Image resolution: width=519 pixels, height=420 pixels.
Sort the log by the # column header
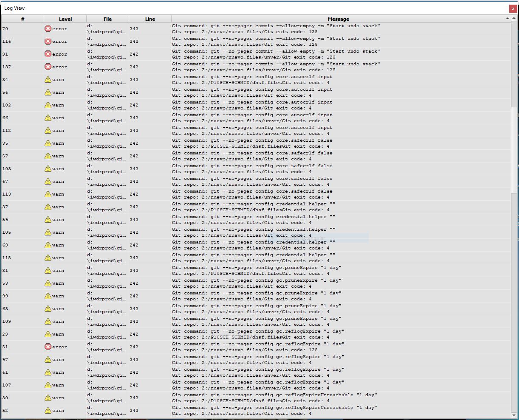(23, 19)
